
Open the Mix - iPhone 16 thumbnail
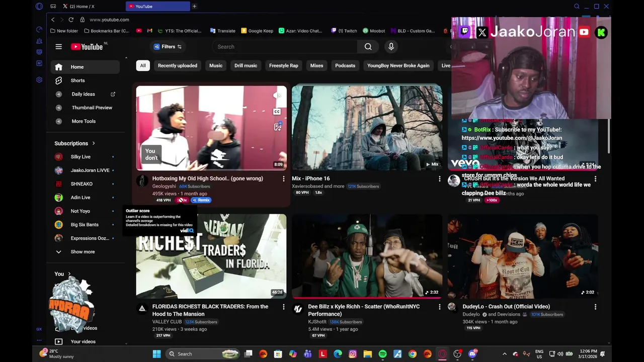[x=367, y=128]
